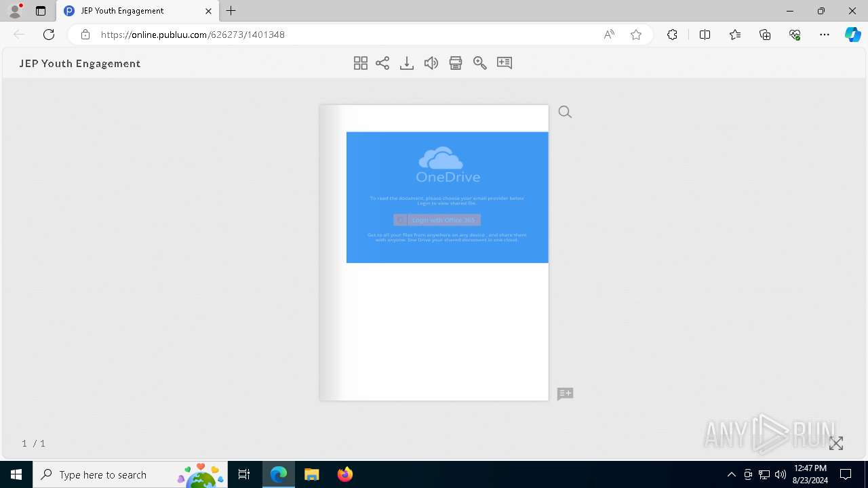
Task: Click the magnifier beside the page
Action: point(565,112)
